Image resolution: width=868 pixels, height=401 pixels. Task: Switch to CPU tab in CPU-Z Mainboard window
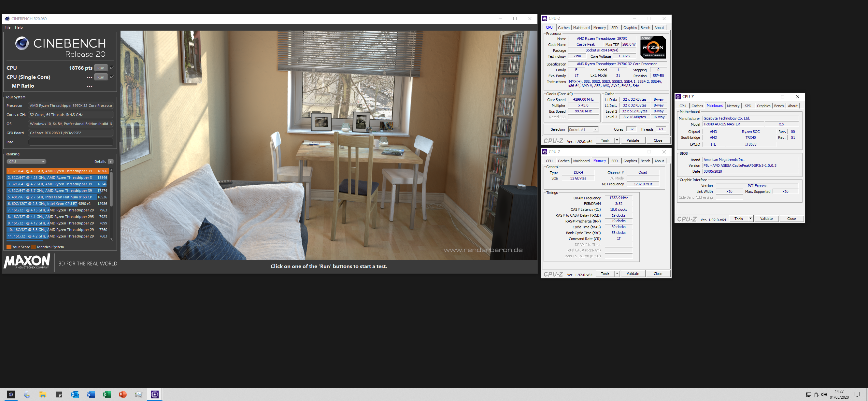(x=683, y=106)
